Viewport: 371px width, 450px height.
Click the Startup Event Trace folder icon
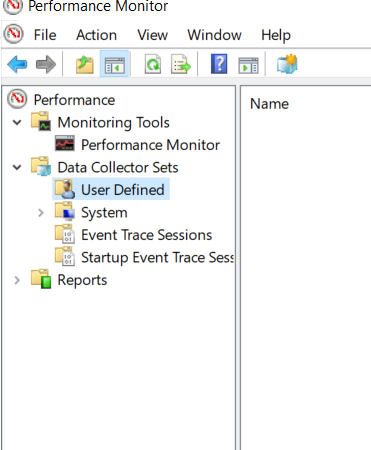tap(65, 256)
